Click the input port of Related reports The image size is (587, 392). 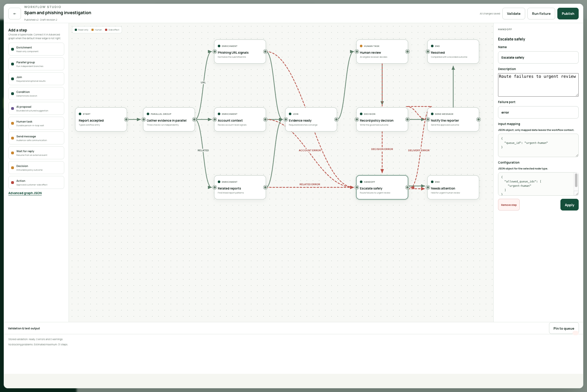coord(215,187)
